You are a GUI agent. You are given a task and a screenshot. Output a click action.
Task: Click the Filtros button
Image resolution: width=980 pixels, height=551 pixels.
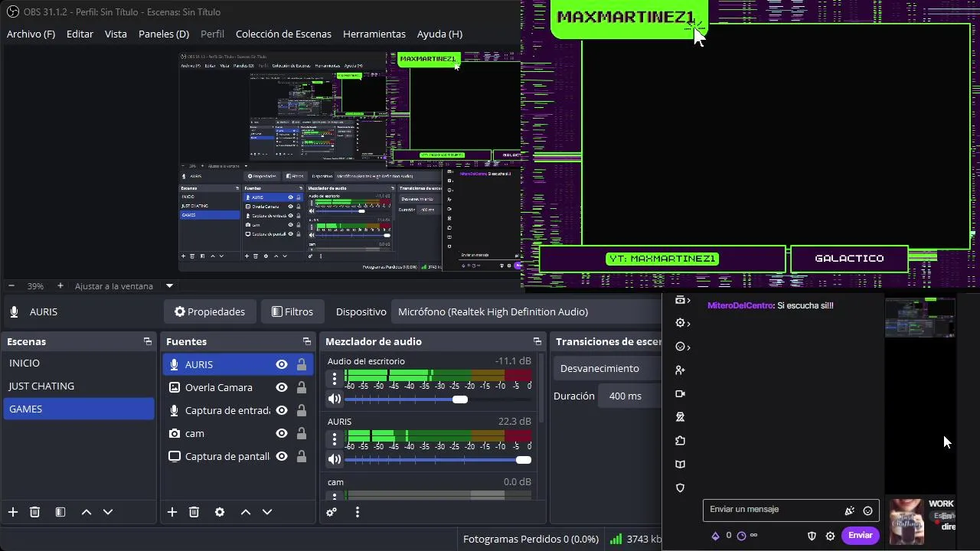tap(292, 311)
